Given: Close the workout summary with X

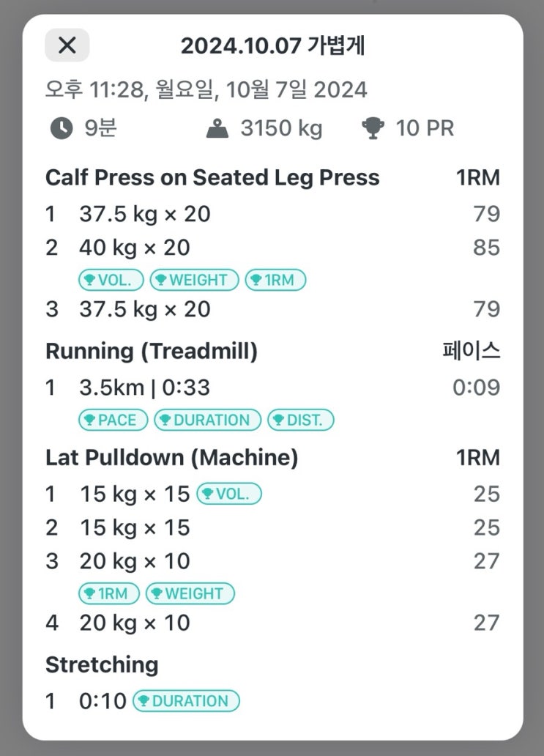Looking at the screenshot, I should tap(67, 45).
